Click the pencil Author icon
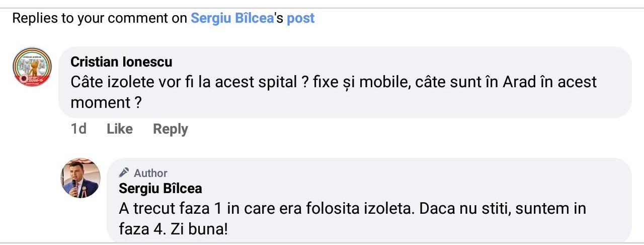644x245 pixels. tap(124, 173)
